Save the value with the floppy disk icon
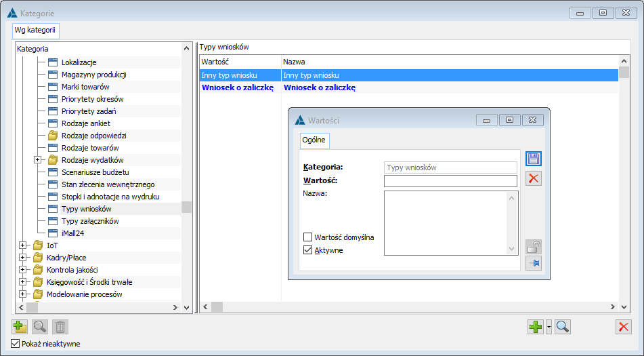This screenshot has height=356, width=644. point(534,159)
